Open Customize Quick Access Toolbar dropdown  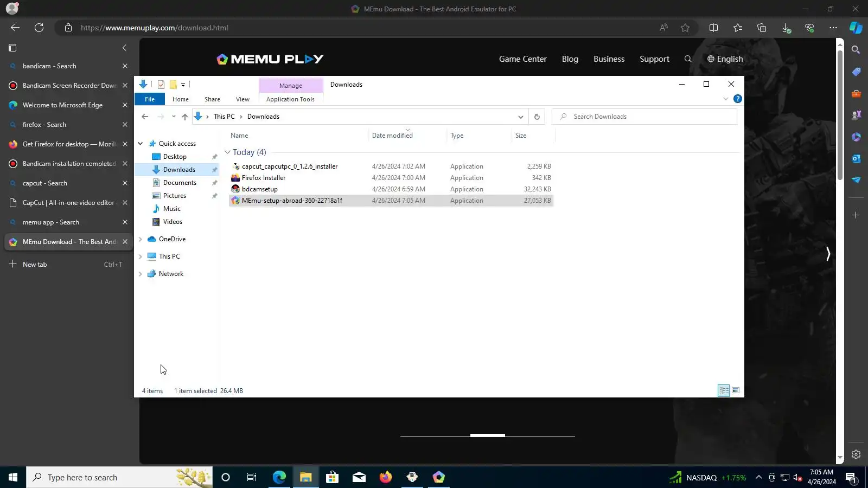pos(183,85)
